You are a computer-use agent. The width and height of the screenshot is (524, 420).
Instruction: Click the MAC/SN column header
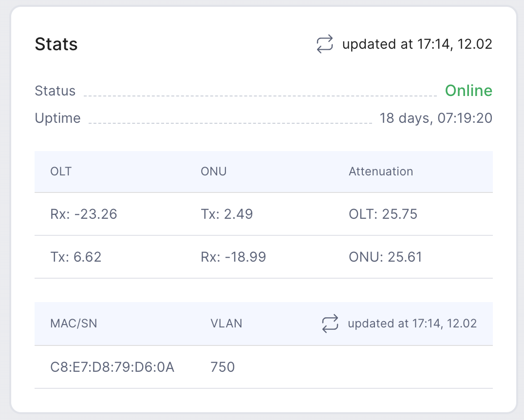(x=74, y=324)
